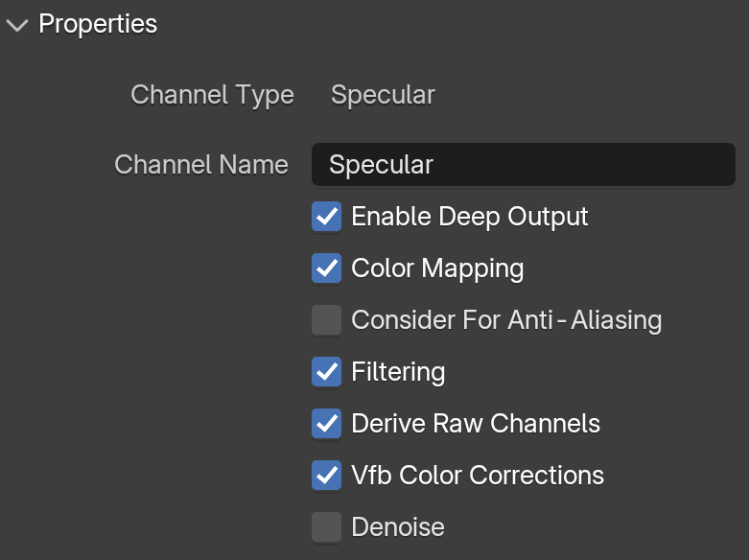This screenshot has height=560, width=749.
Task: Click the Consider For Anti-Aliasing label
Action: click(x=506, y=319)
